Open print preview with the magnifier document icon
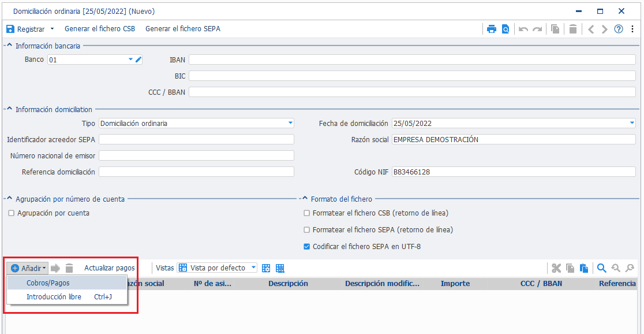The image size is (644, 334). click(506, 29)
